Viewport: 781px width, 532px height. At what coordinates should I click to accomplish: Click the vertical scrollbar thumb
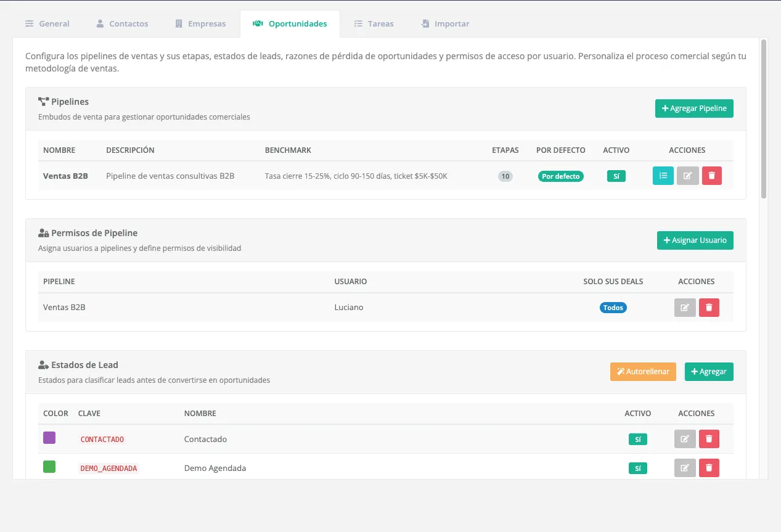tap(764, 119)
